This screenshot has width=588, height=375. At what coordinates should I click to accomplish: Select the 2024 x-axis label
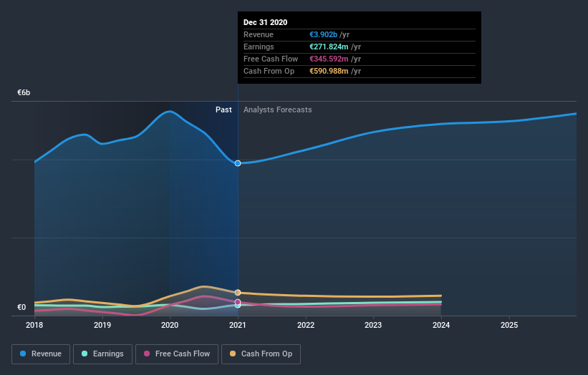click(441, 325)
